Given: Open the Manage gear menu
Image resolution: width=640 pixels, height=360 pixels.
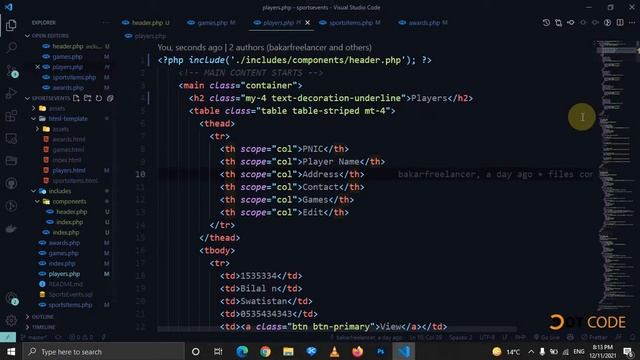Looking at the screenshot, I should click(x=11, y=320).
